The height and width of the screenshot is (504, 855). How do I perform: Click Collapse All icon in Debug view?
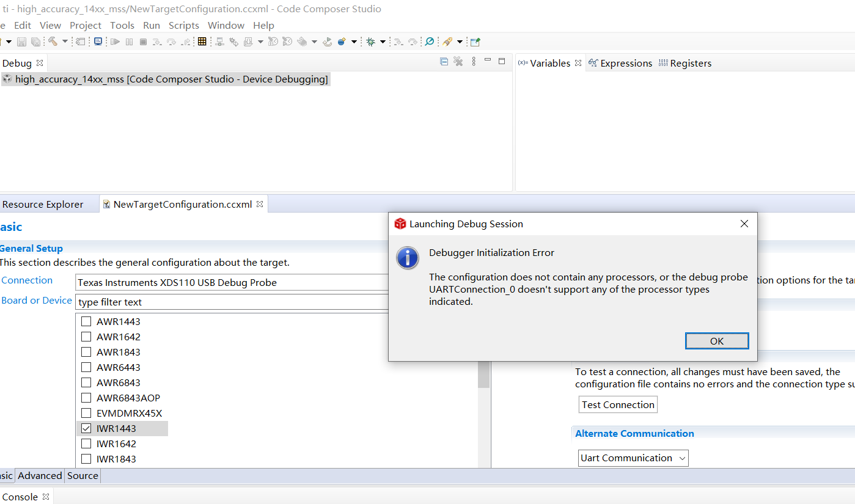coord(444,62)
